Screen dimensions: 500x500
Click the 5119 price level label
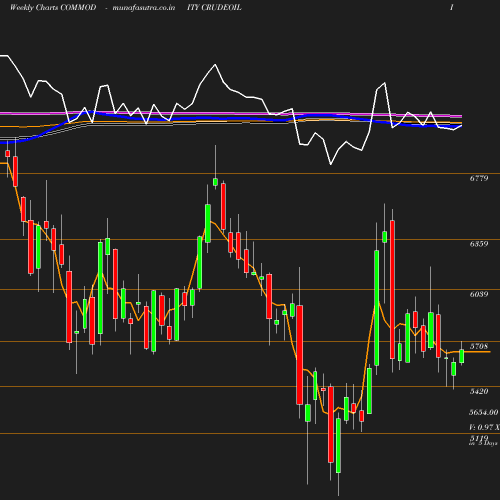tap(479, 438)
